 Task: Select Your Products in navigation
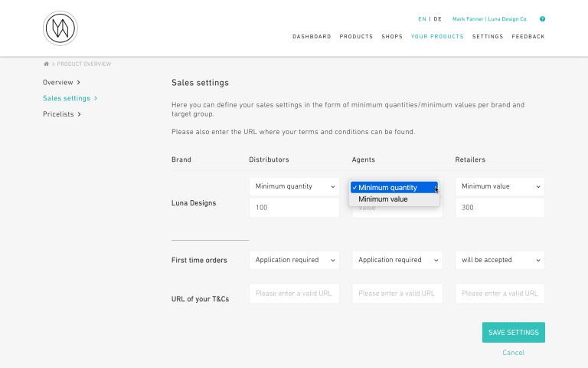[437, 37]
